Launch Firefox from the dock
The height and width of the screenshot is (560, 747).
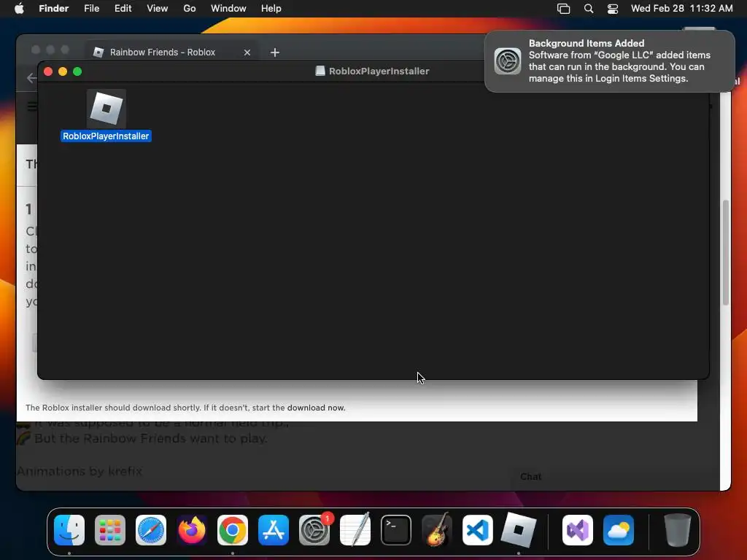[192, 529]
